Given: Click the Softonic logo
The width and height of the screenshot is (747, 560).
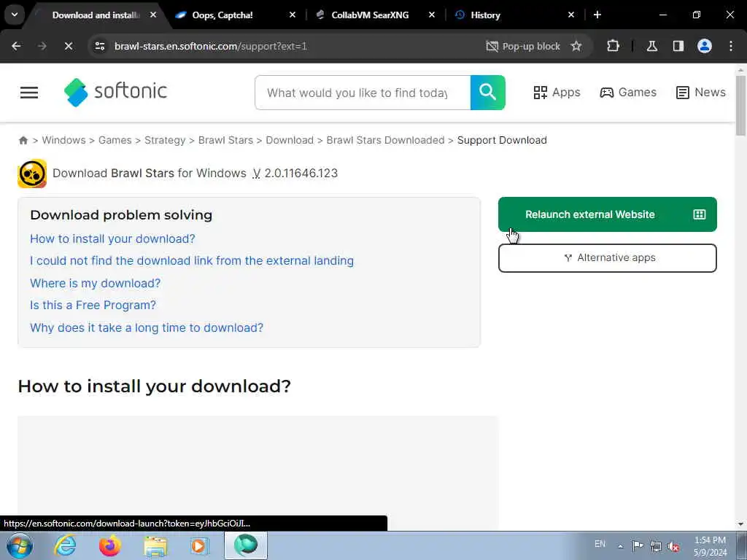Looking at the screenshot, I should [x=116, y=92].
